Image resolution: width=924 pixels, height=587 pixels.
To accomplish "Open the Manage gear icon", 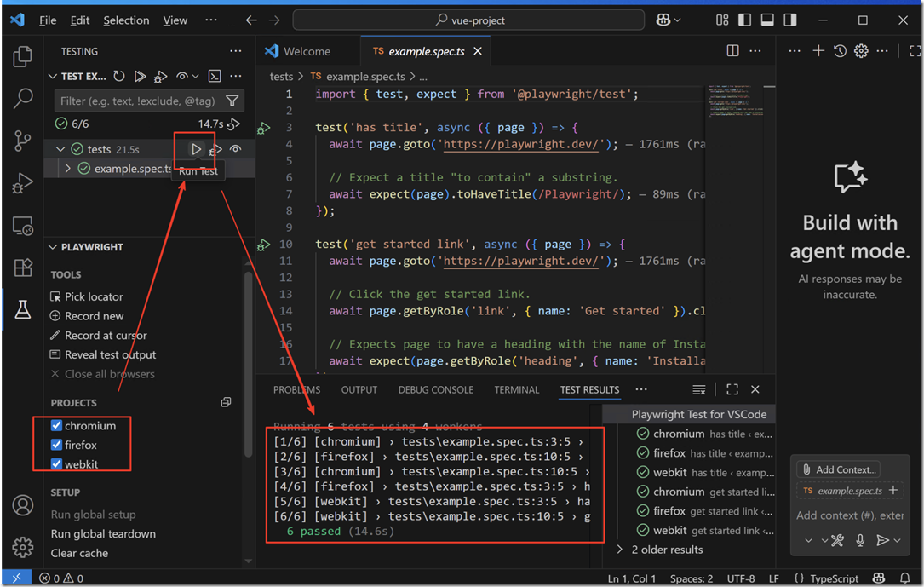I will pyautogui.click(x=23, y=546).
